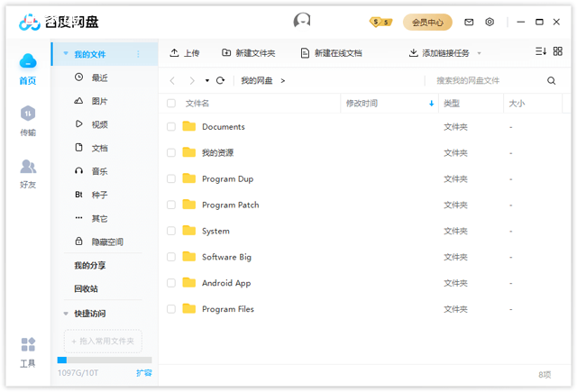Check the Program Files row checkbox
577x392 pixels.
tap(171, 309)
